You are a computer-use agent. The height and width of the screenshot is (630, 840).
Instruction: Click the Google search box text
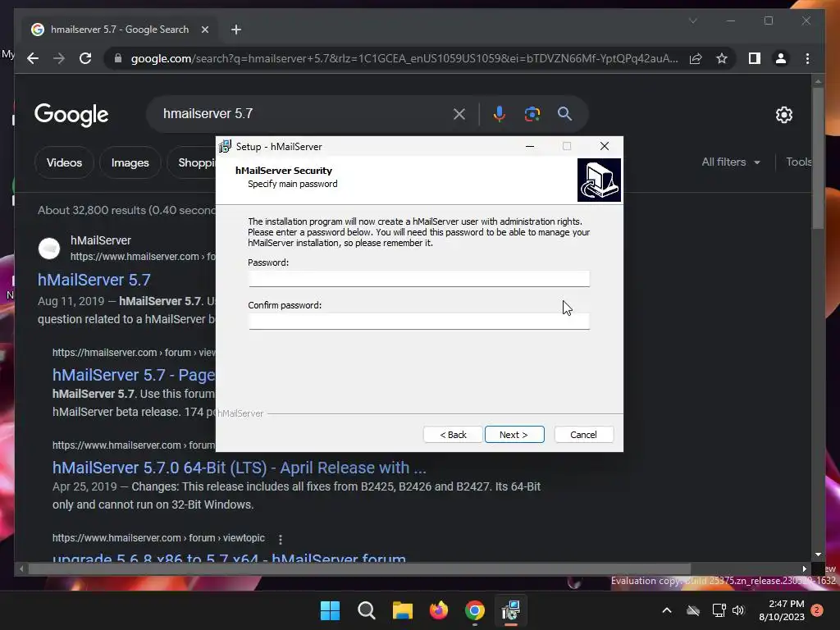coord(208,113)
